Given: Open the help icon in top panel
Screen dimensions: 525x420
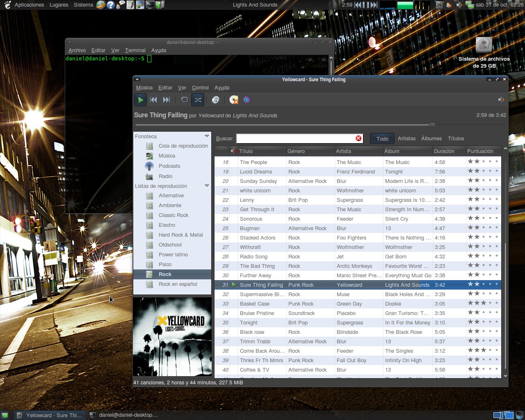Looking at the screenshot, I should coord(110,5).
